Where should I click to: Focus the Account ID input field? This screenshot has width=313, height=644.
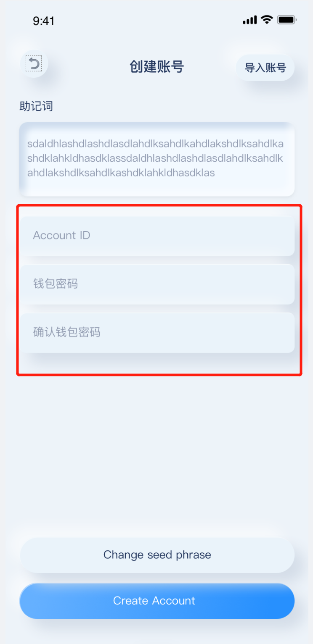pyautogui.click(x=157, y=236)
